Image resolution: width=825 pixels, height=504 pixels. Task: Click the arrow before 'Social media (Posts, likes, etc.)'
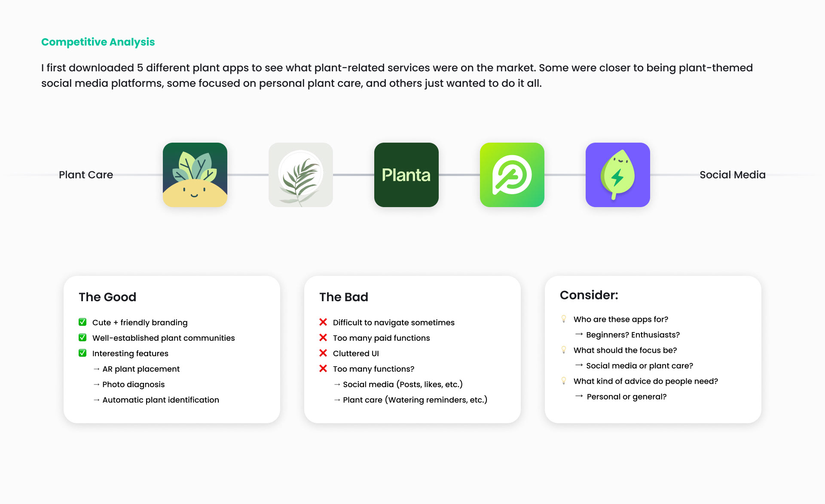pos(337,384)
